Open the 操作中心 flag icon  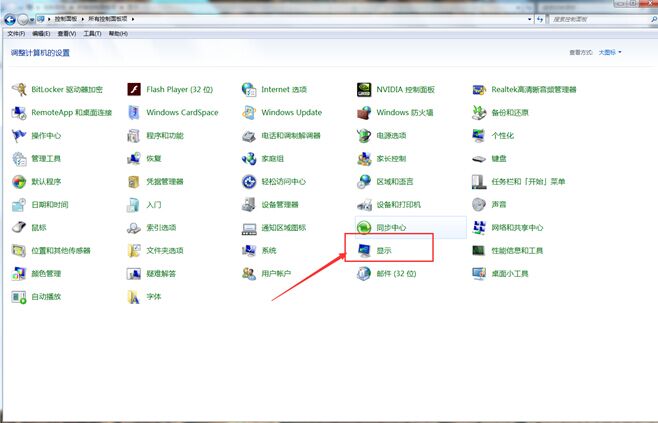click(19, 136)
